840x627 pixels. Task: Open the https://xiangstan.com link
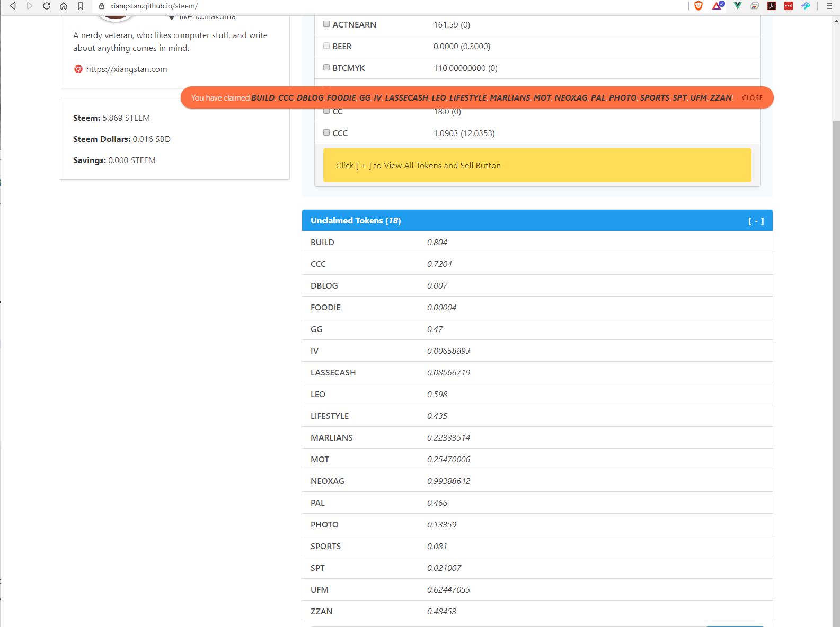pyautogui.click(x=127, y=69)
